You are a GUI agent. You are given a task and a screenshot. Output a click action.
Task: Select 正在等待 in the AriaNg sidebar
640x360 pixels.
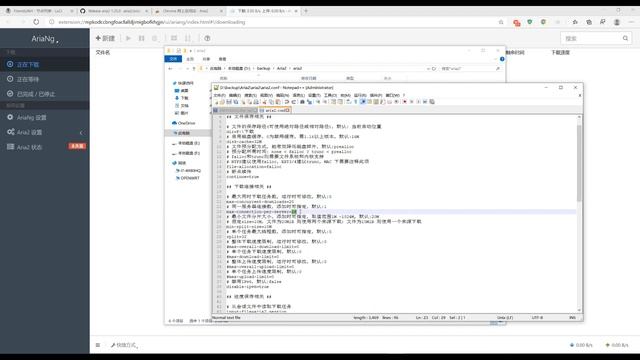45,79
